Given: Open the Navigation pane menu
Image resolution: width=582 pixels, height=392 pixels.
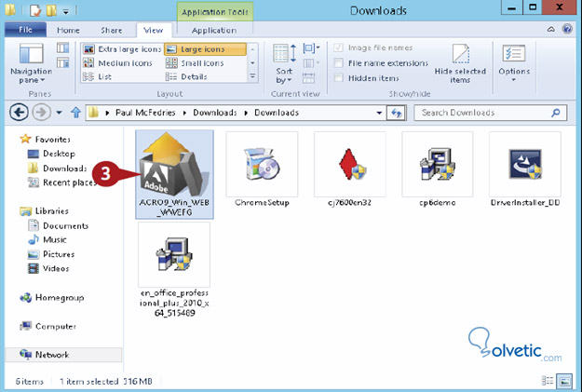Looking at the screenshot, I should click(31, 63).
